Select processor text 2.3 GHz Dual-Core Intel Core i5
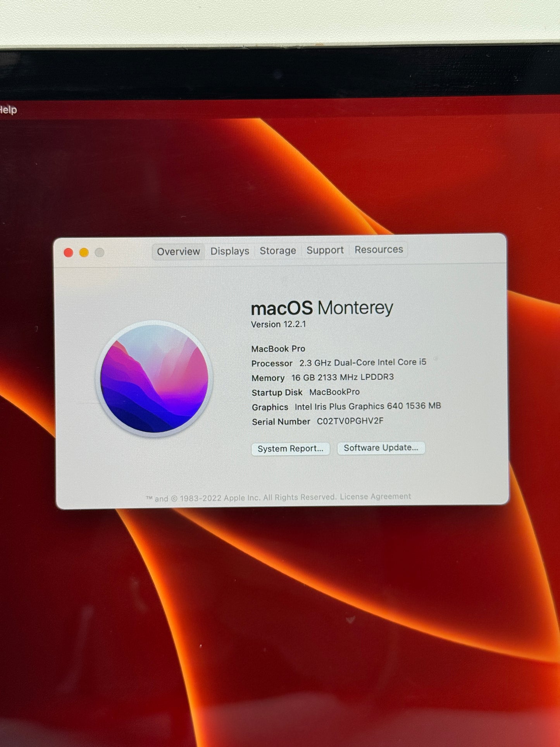This screenshot has height=747, width=560. tap(363, 362)
